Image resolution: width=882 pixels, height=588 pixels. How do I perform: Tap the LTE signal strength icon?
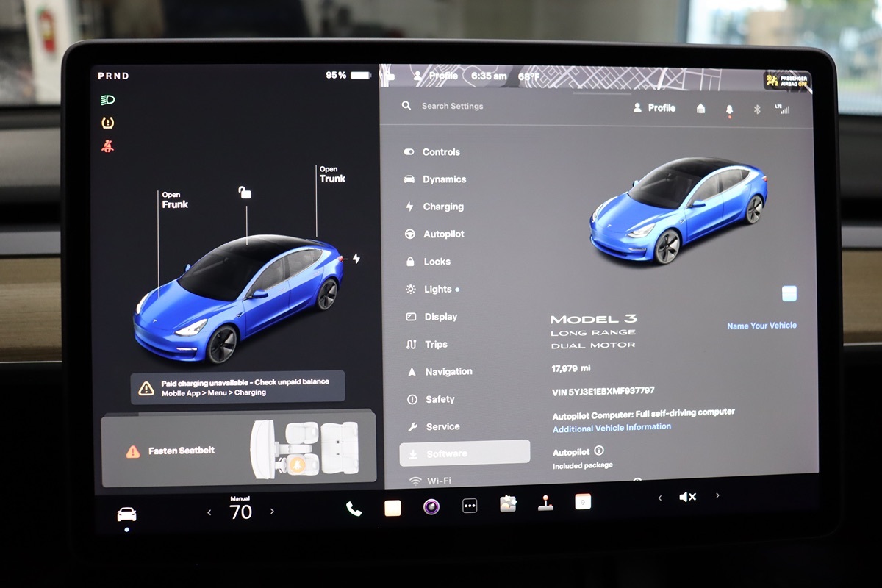click(x=782, y=109)
